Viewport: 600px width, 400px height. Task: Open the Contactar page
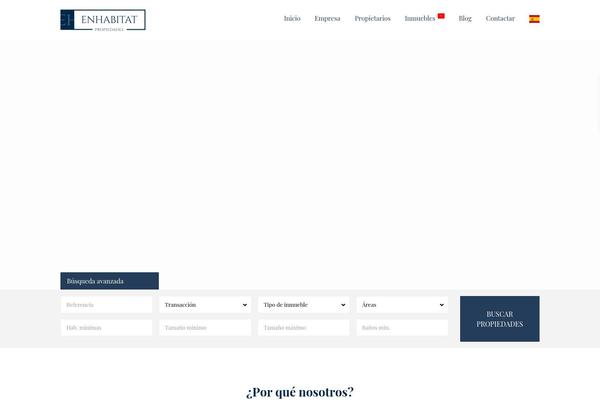click(500, 18)
